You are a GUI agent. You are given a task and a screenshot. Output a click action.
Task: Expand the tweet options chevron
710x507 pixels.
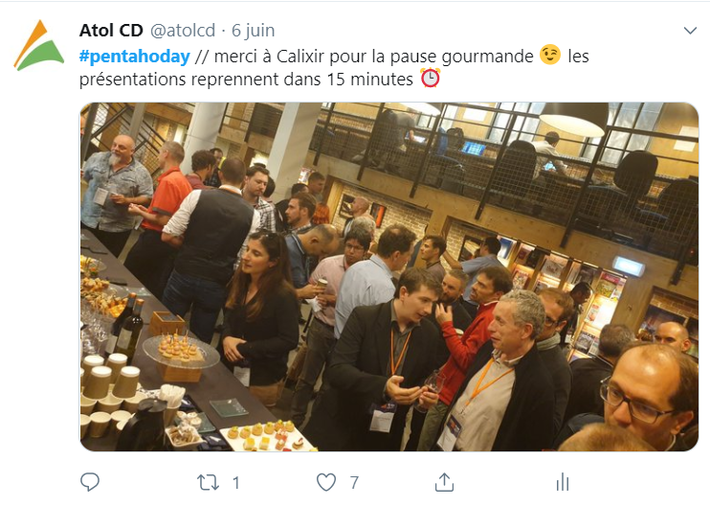(x=690, y=31)
